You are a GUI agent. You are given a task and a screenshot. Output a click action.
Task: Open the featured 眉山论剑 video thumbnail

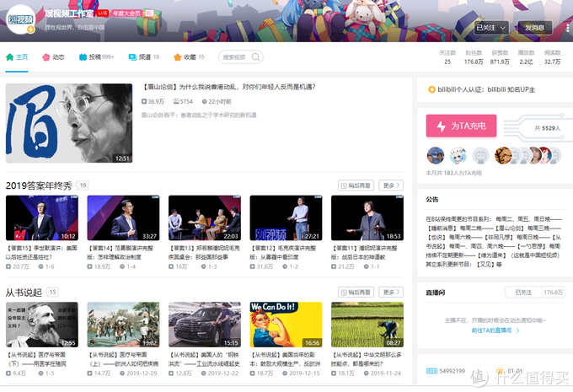click(69, 123)
